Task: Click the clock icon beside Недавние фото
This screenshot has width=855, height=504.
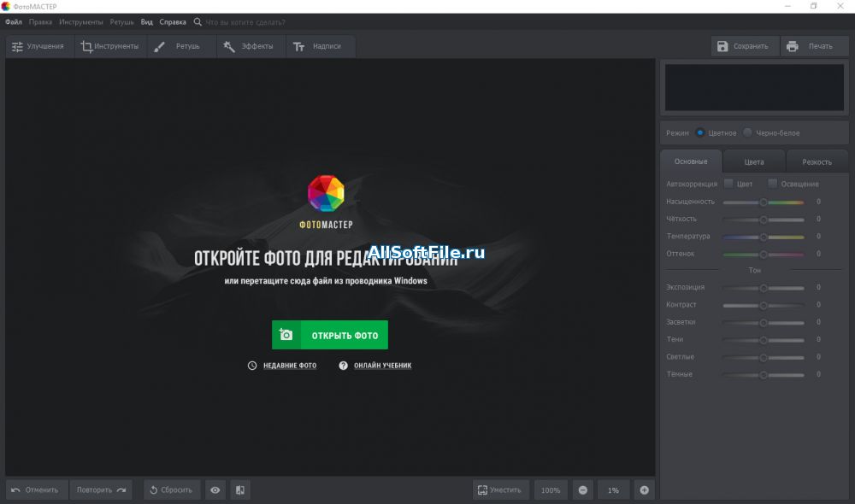Action: [x=252, y=366]
